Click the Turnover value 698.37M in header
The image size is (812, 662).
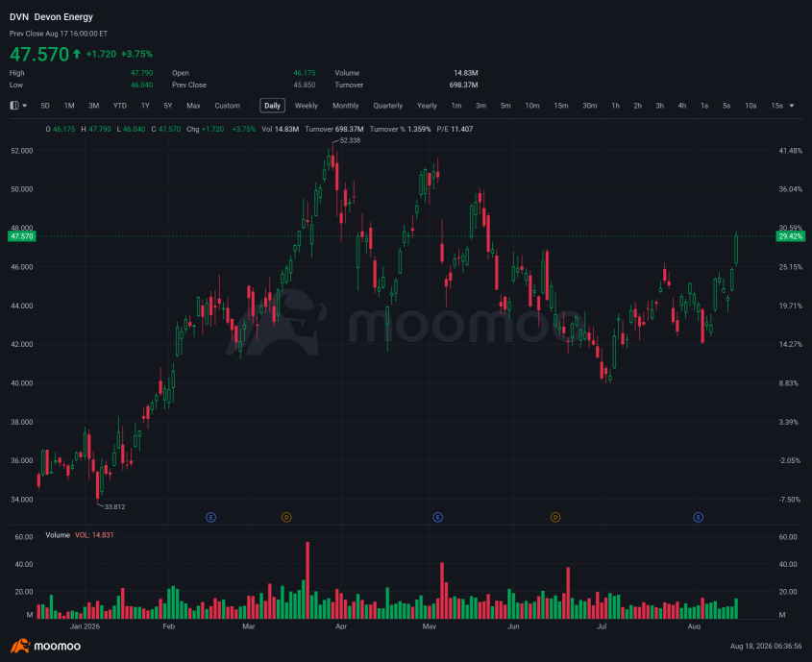tap(463, 85)
